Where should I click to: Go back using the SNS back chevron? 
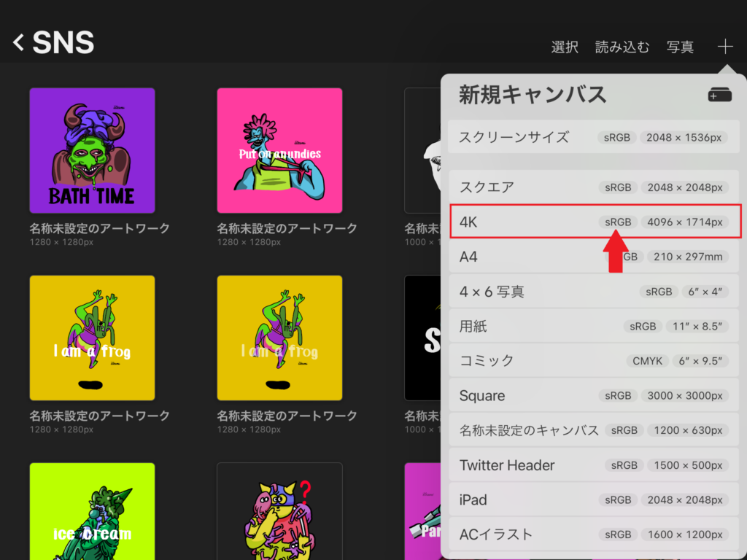pos(18,42)
